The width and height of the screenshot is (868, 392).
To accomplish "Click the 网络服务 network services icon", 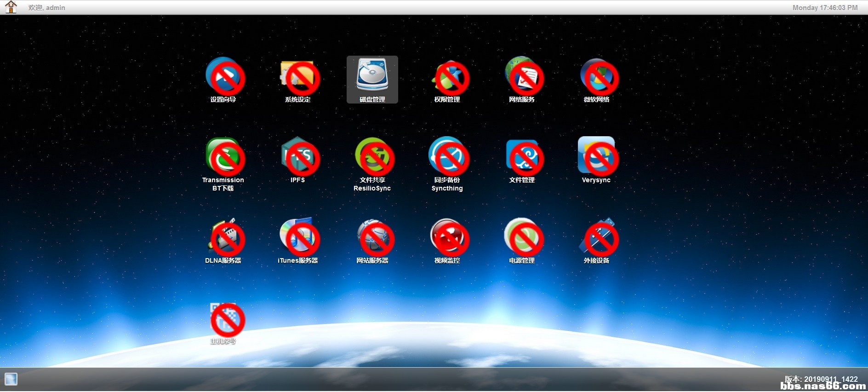I will pyautogui.click(x=522, y=76).
